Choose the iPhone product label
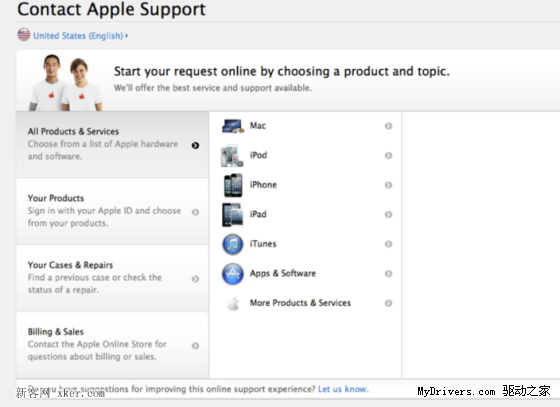This screenshot has width=560, height=407. (263, 185)
